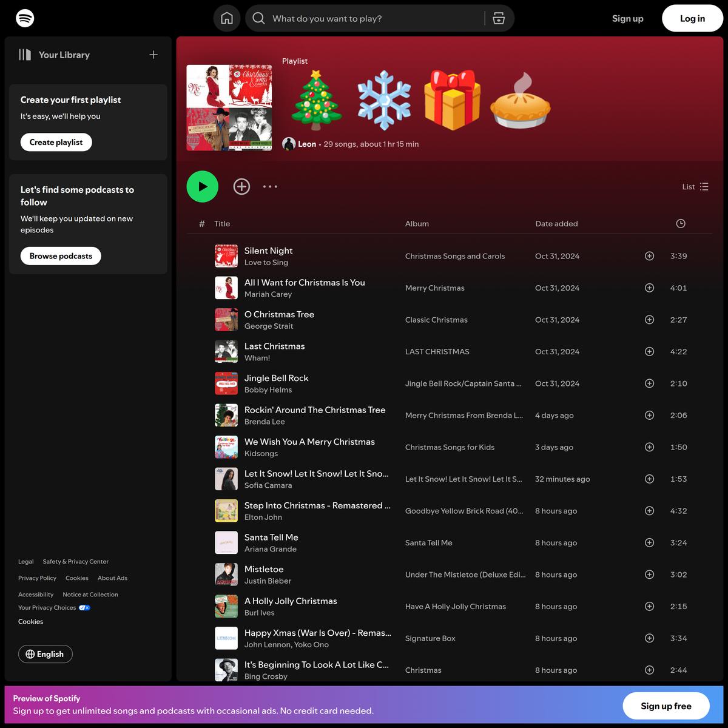Add Silent Night to Liked Songs
728x728 pixels.
tap(649, 256)
